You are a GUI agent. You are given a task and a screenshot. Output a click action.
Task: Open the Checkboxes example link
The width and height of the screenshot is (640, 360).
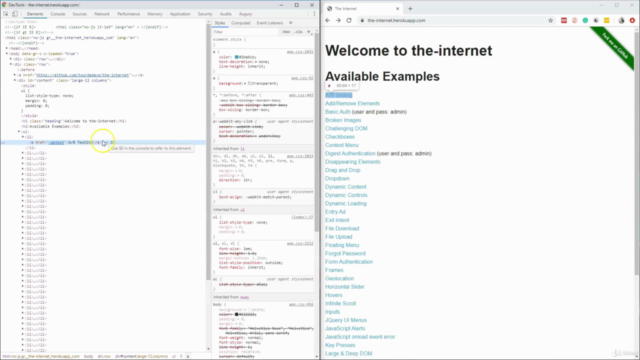pyautogui.click(x=340, y=137)
